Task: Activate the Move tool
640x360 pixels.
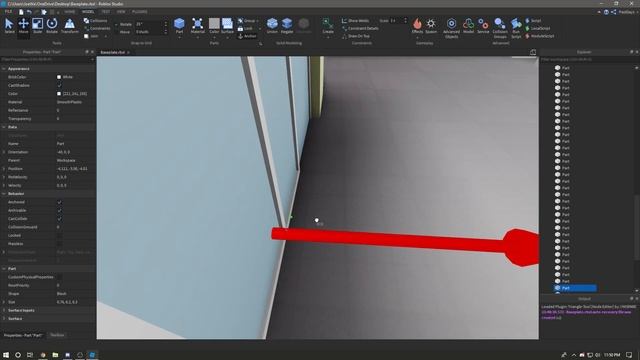Action: 23,26
